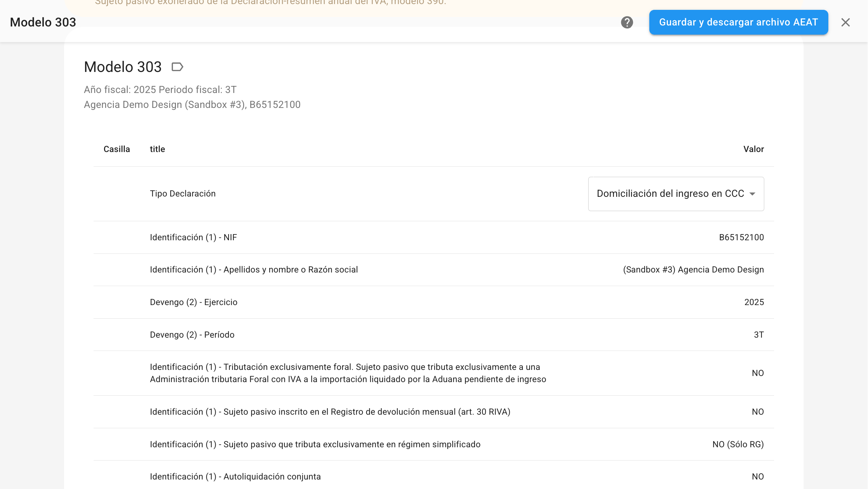Click the Devengo Período value 3T

[758, 335]
